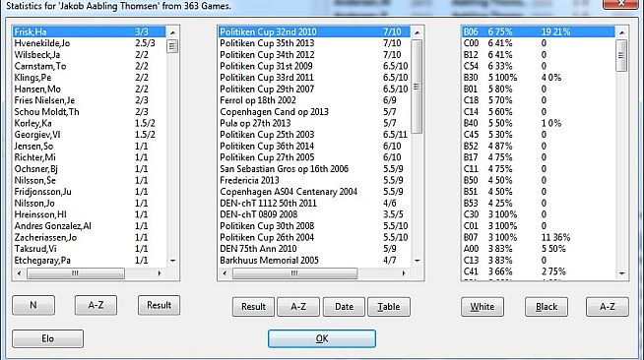Select San Sebastian Gros op 16th 2006
The height and width of the screenshot is (360, 644).
tap(314, 169)
